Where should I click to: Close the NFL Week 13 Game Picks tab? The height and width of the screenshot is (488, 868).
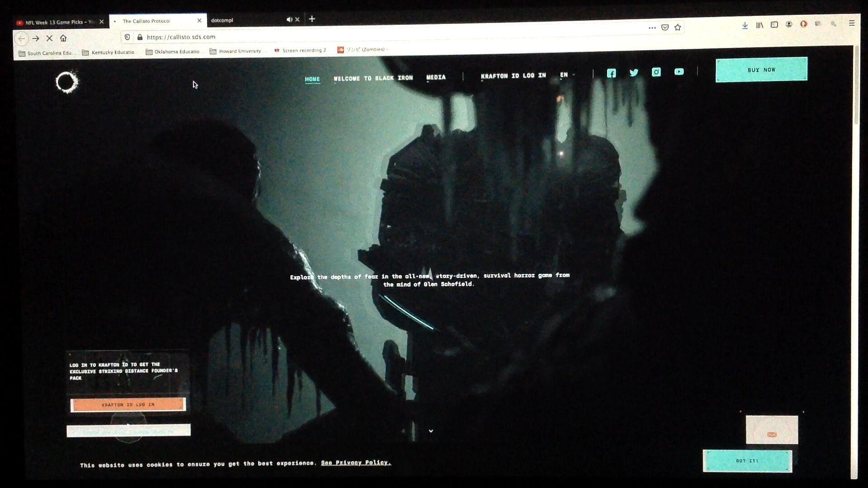tap(102, 22)
